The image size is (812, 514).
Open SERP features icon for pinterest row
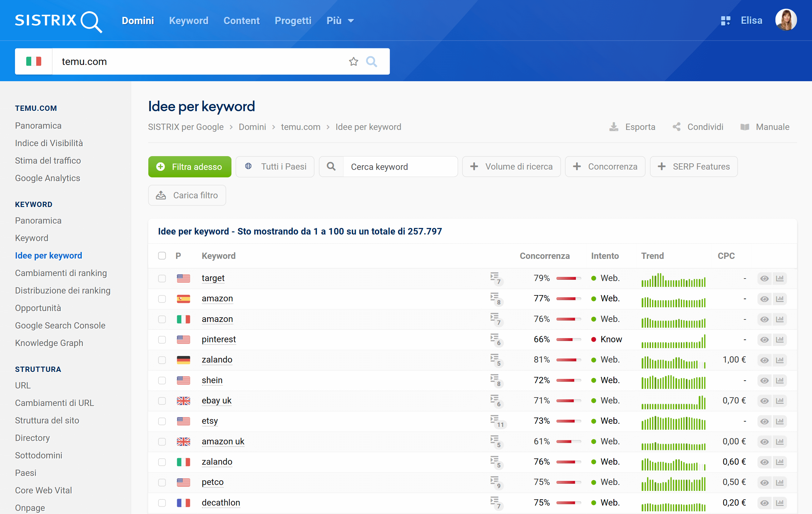497,340
